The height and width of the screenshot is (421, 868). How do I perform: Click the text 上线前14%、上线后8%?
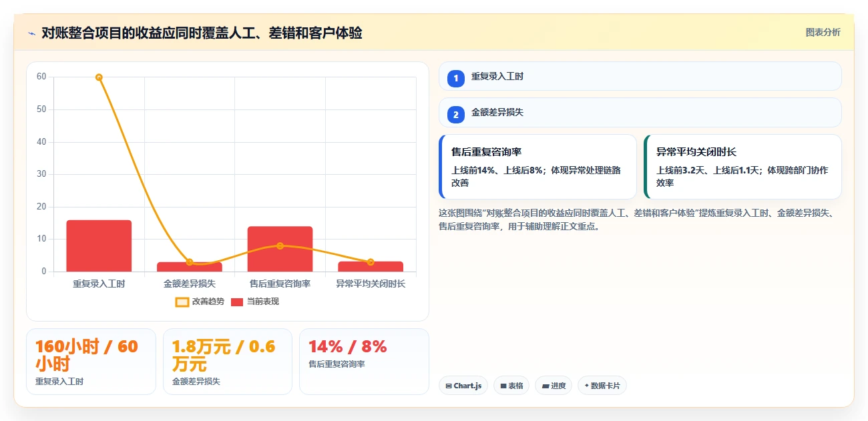pos(498,170)
